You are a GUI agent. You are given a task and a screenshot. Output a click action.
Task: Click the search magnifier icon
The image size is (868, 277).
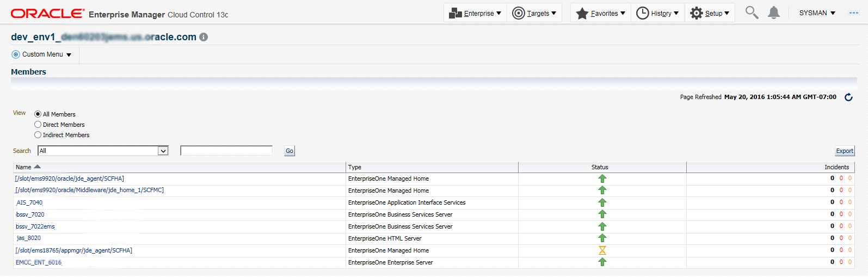pyautogui.click(x=752, y=13)
